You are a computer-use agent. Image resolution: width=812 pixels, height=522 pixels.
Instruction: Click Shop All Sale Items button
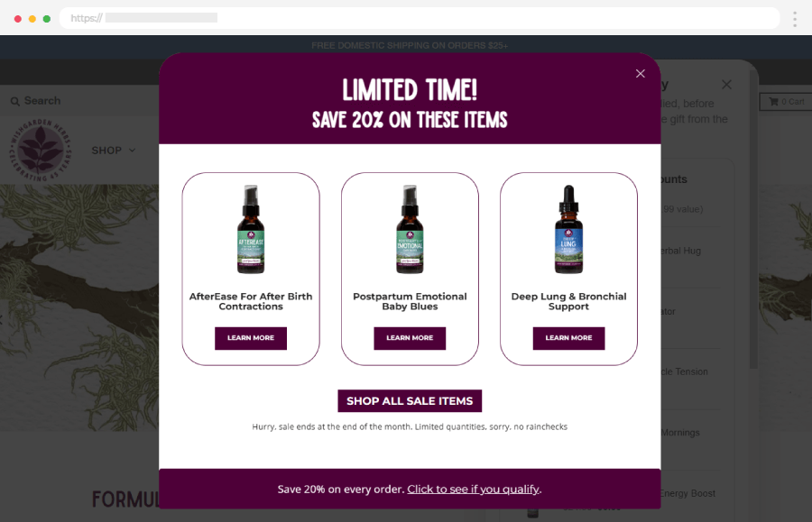pyautogui.click(x=410, y=401)
